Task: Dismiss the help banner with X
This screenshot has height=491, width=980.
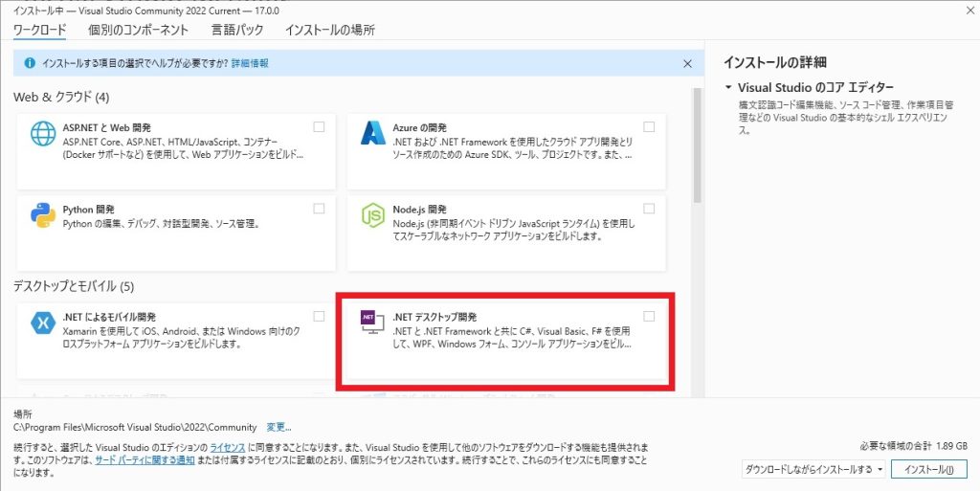Action: 687,63
